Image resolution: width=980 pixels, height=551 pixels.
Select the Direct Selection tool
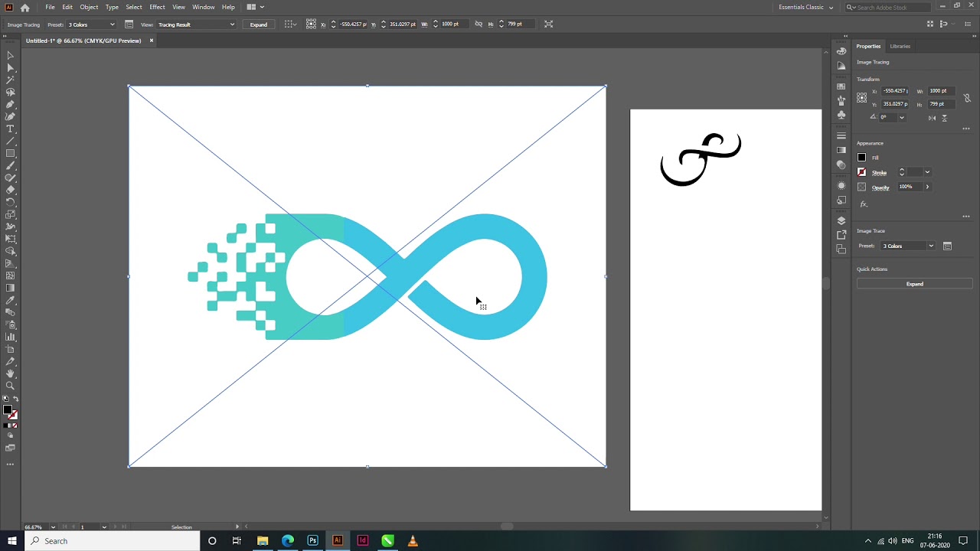10,67
